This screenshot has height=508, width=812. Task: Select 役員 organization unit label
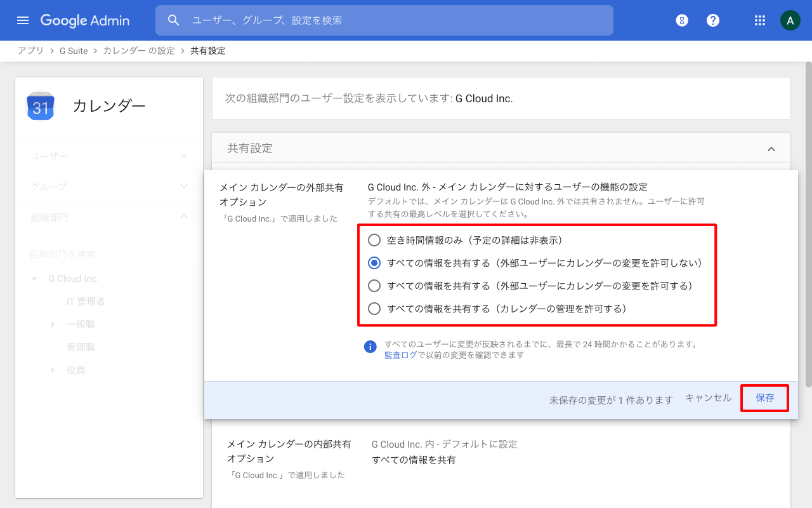click(75, 370)
